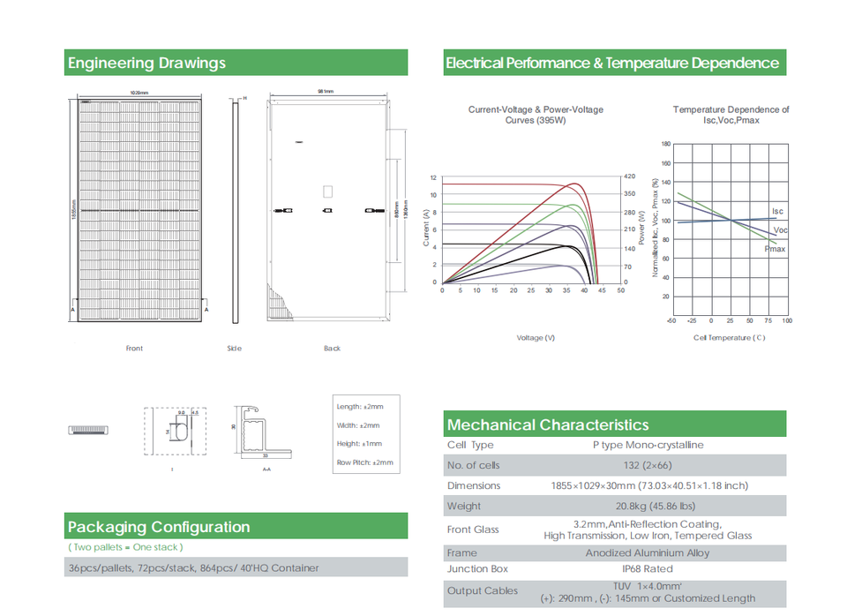Click the "20.8kg (45.86 lbs)" value

(x=656, y=507)
